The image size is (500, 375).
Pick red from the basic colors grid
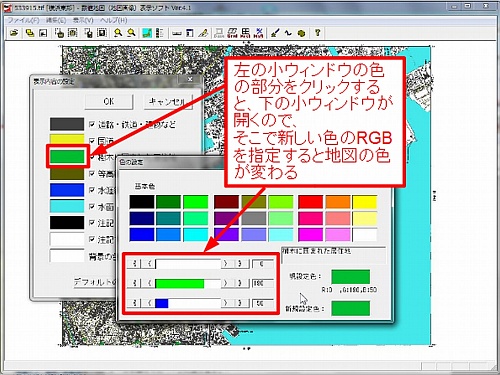(310, 202)
